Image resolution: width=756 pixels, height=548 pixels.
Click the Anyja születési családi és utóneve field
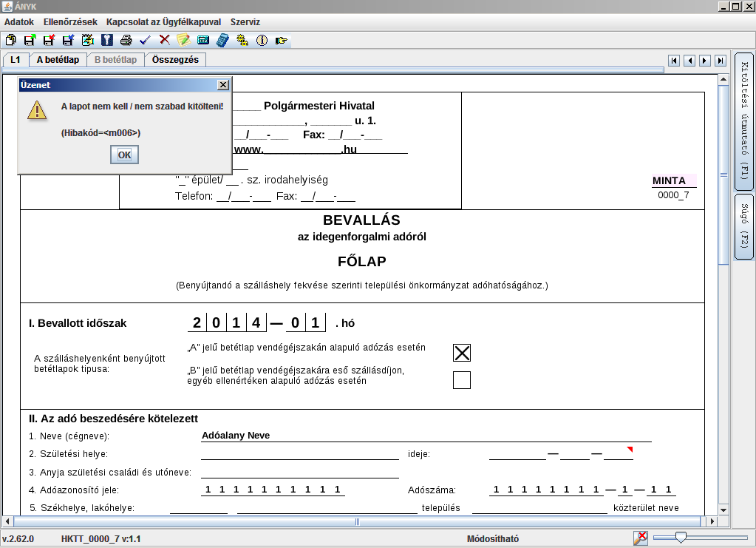pos(300,473)
